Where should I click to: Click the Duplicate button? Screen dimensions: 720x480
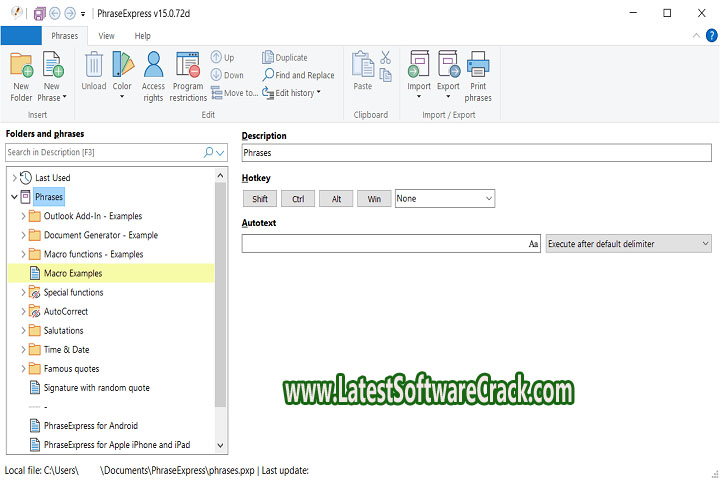(285, 58)
